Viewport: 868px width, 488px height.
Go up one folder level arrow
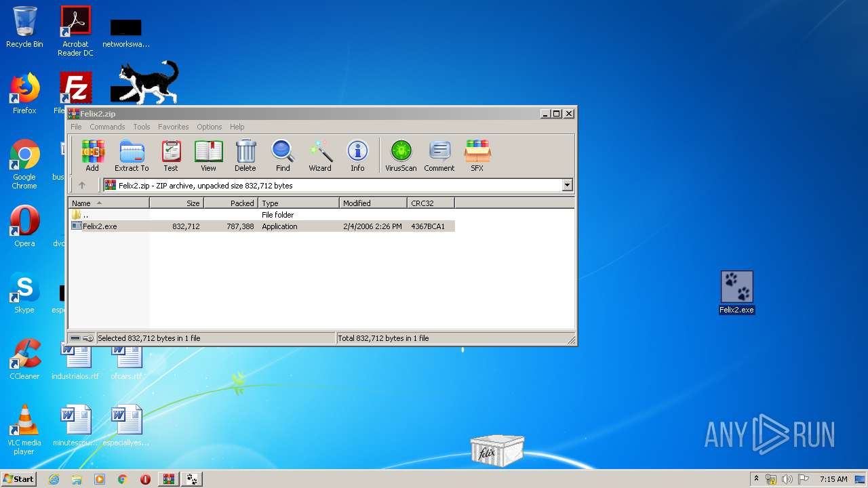82,185
